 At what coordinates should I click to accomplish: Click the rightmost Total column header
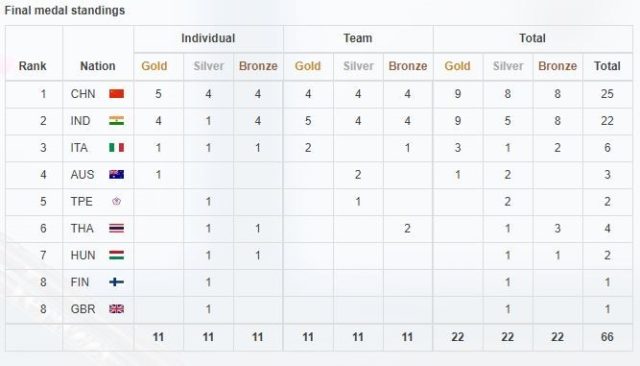click(607, 66)
